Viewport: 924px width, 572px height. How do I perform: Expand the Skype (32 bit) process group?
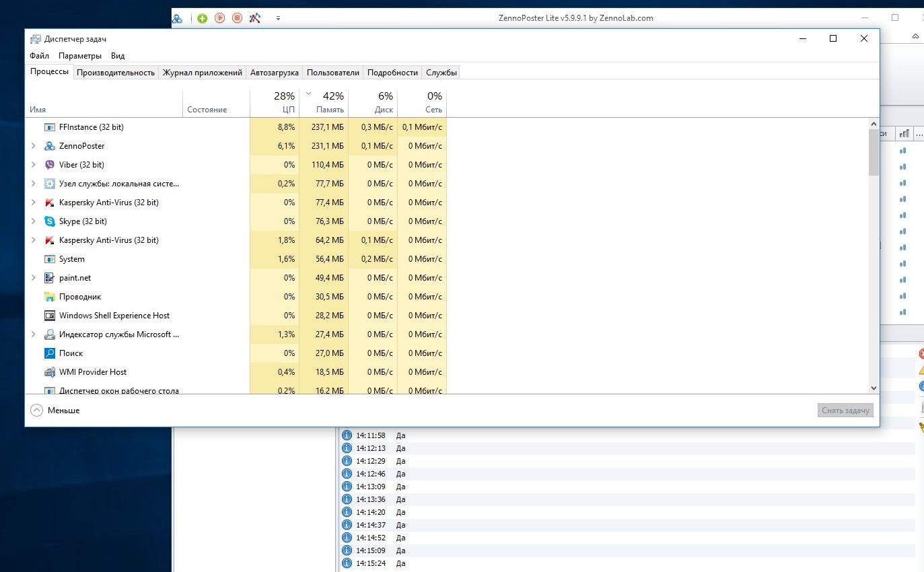pos(34,221)
